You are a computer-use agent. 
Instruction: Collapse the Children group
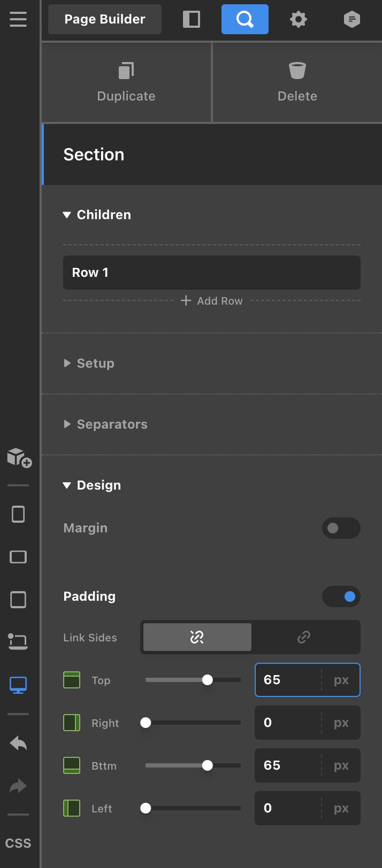pos(103,215)
